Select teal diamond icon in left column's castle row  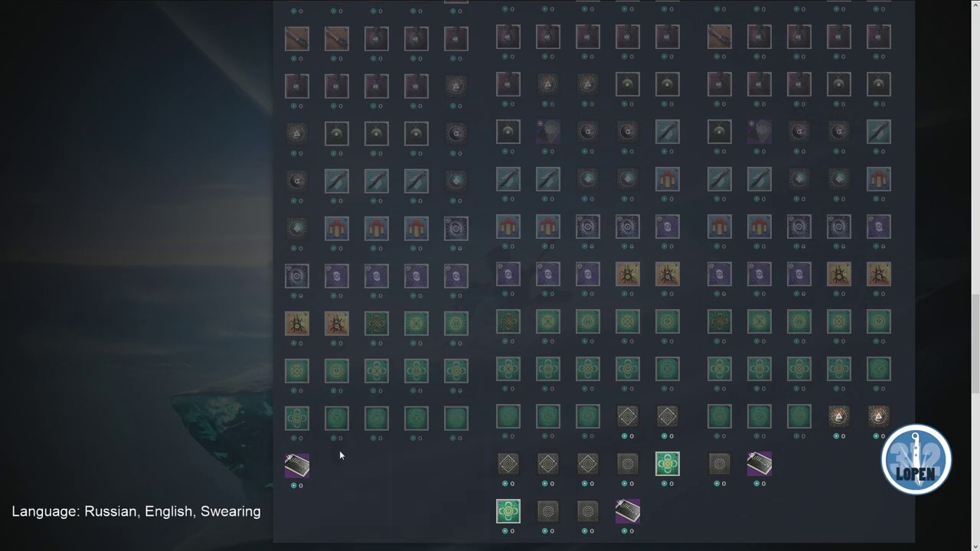pyautogui.click(x=297, y=228)
